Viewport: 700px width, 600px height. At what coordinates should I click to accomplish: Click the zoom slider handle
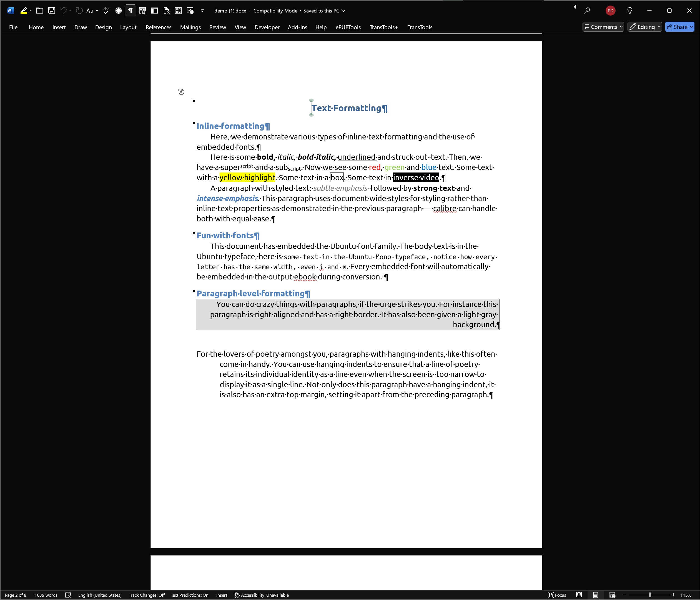[650, 595]
